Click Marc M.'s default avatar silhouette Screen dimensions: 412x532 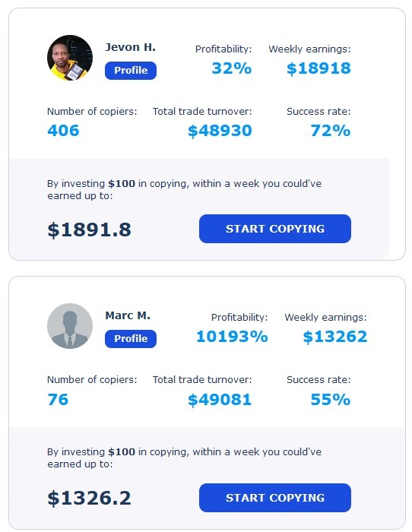[x=70, y=326]
